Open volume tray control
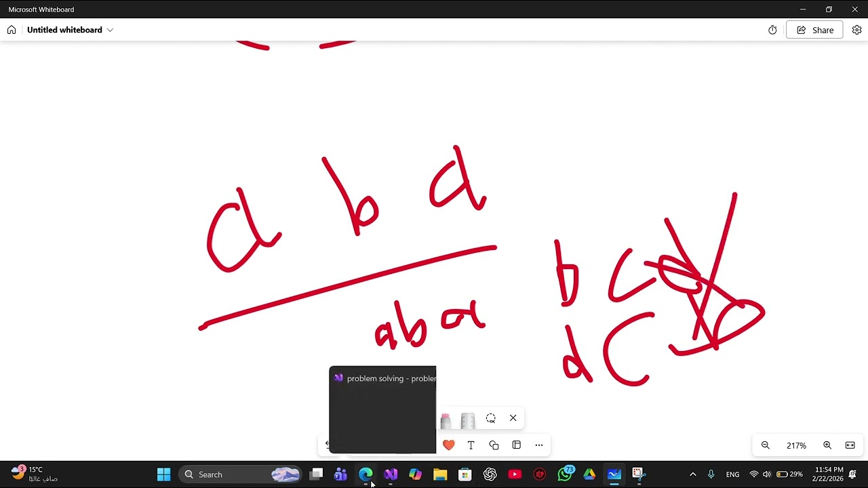868x488 pixels. point(767,474)
